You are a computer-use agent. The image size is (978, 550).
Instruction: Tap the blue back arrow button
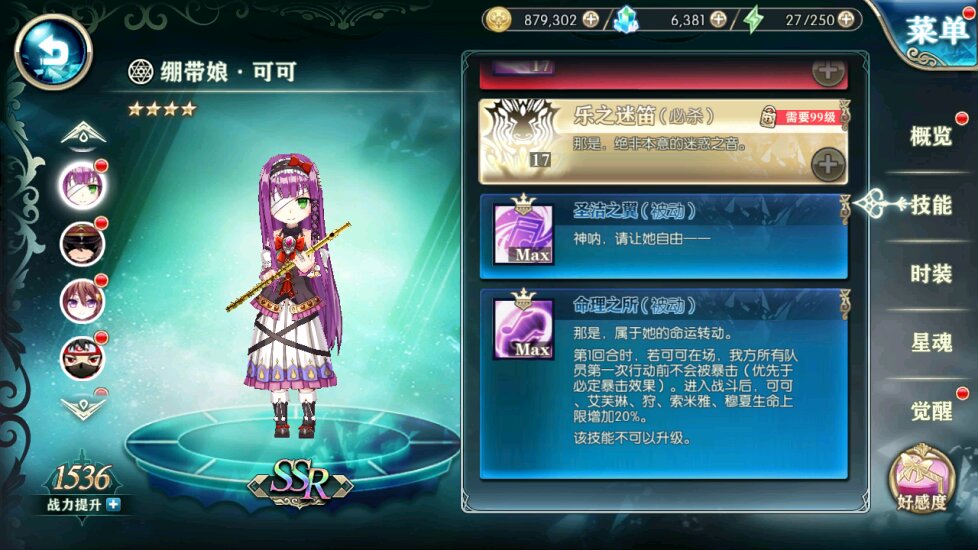click(x=54, y=52)
